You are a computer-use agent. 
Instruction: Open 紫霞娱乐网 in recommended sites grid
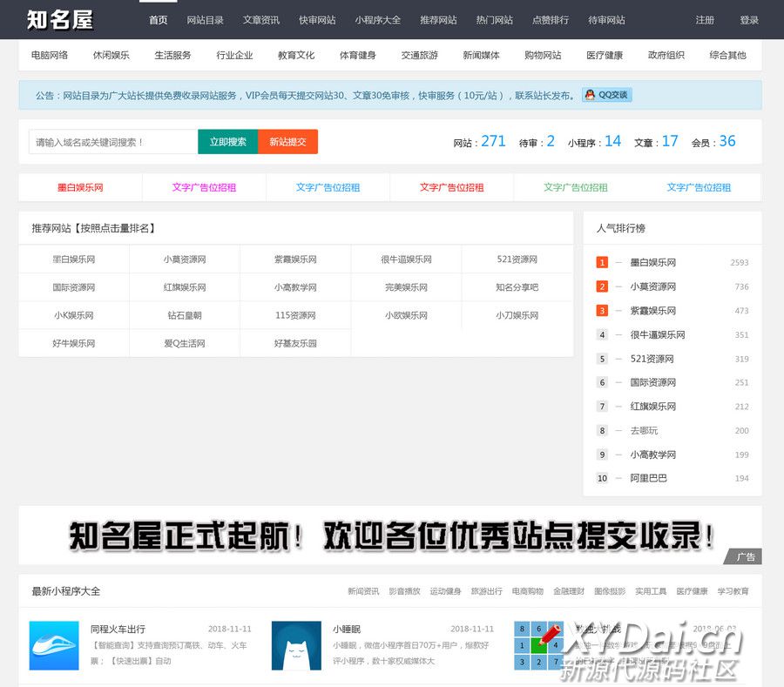(295, 259)
